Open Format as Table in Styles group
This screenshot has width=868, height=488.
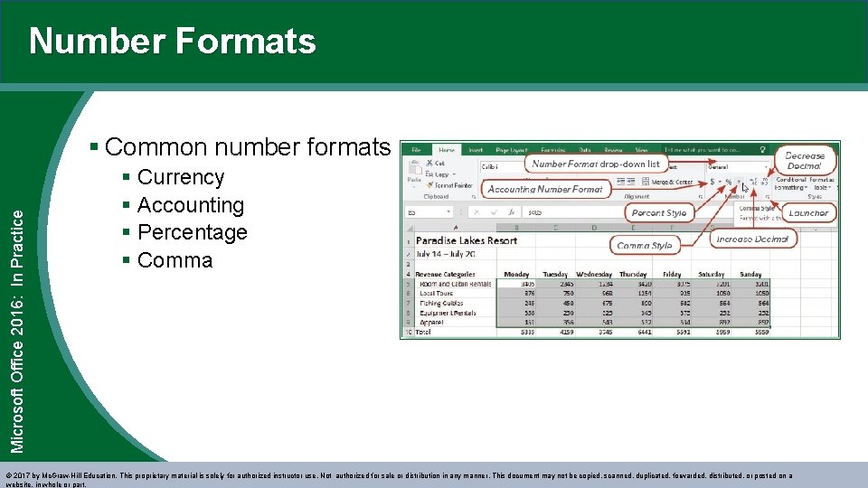point(822,183)
